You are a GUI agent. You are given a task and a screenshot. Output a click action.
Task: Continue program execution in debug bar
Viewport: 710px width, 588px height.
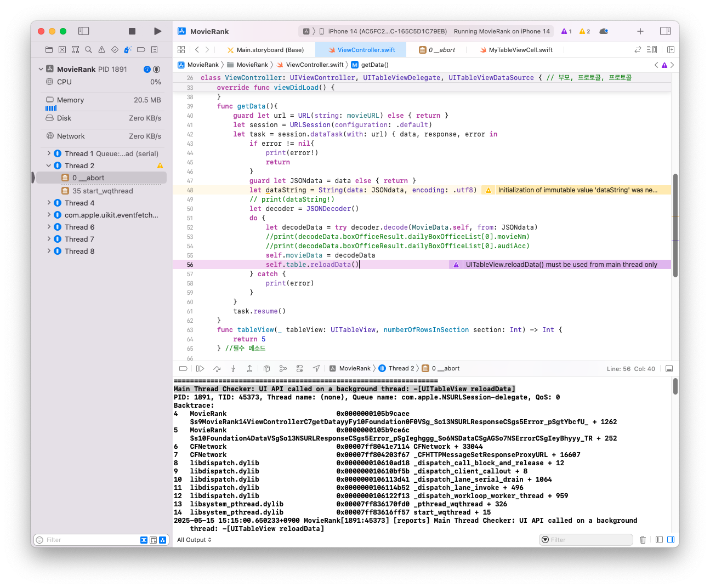coord(200,368)
